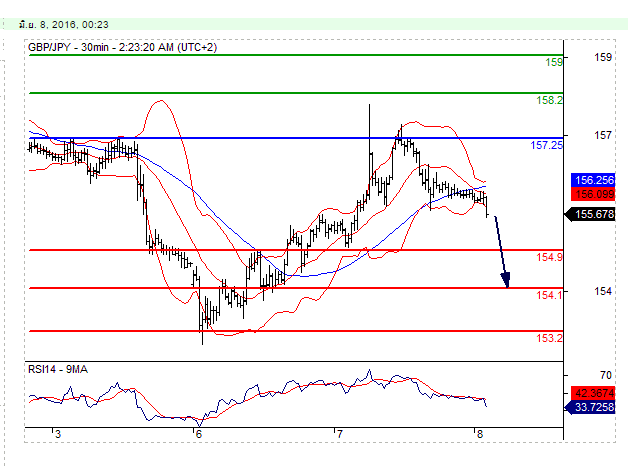Click the green resistance label 158.2
Image resolution: width=628 pixels, height=469 pixels.
549,100
